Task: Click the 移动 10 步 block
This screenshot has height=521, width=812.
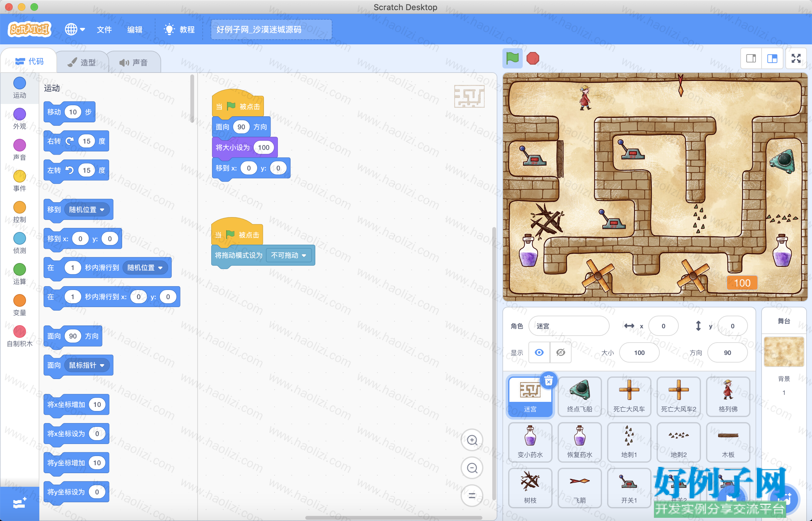Action: (x=69, y=112)
